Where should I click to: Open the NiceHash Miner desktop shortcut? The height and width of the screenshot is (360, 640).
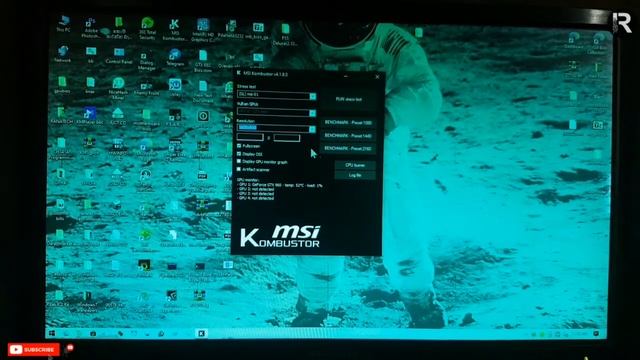(118, 88)
